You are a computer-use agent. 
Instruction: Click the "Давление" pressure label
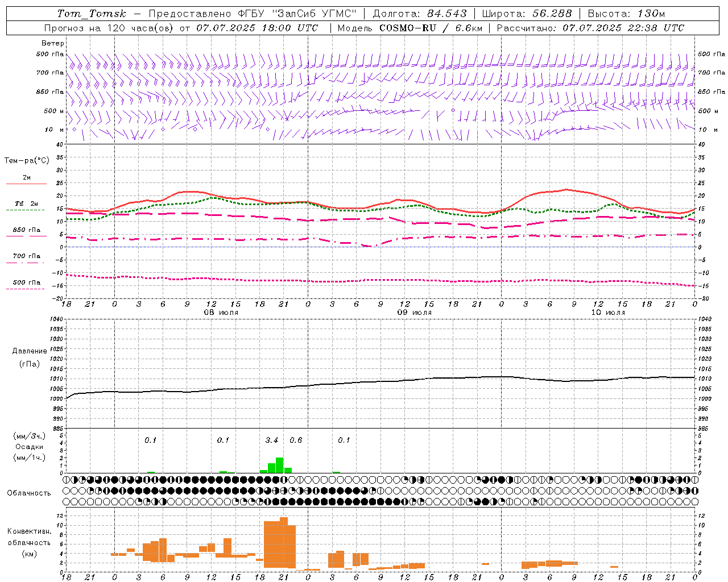tap(30, 351)
